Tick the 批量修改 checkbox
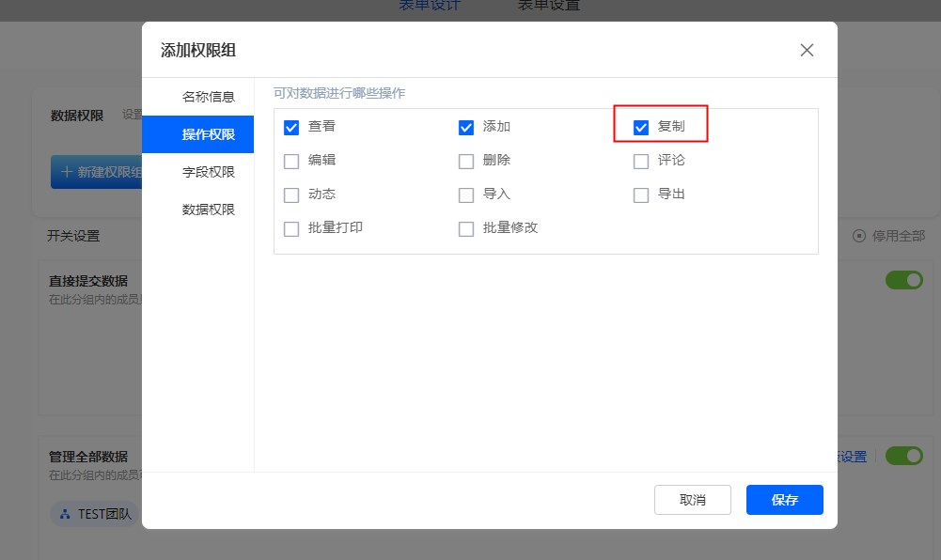This screenshot has width=941, height=560. tap(466, 228)
